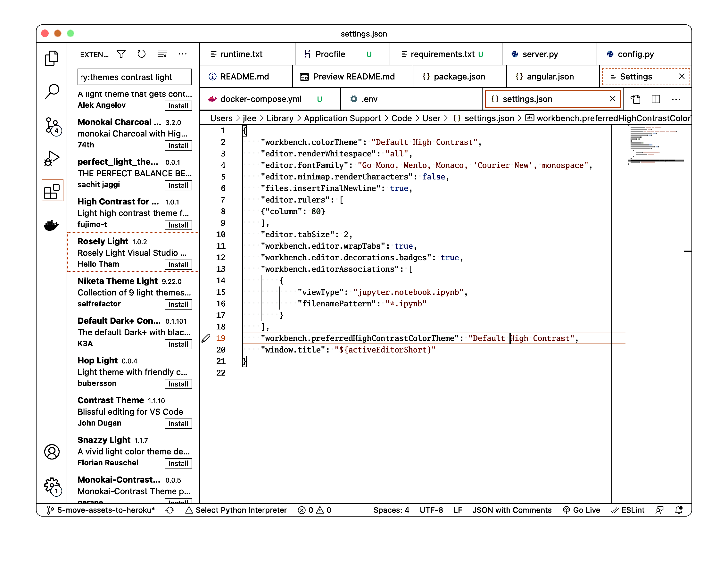Open the Accounts icon near the bottom

click(52, 452)
